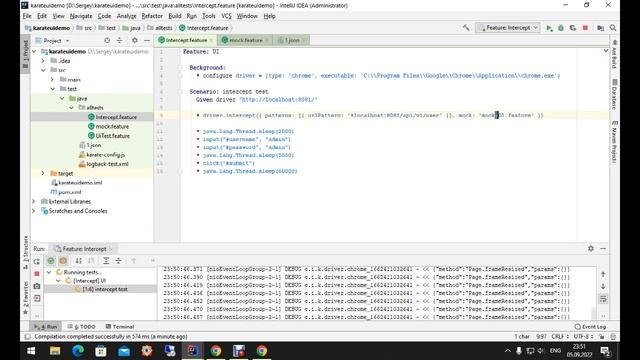Viewport: 640px width, 360px height.
Task: Select [1:6] intercept test result row
Action: coord(100,289)
